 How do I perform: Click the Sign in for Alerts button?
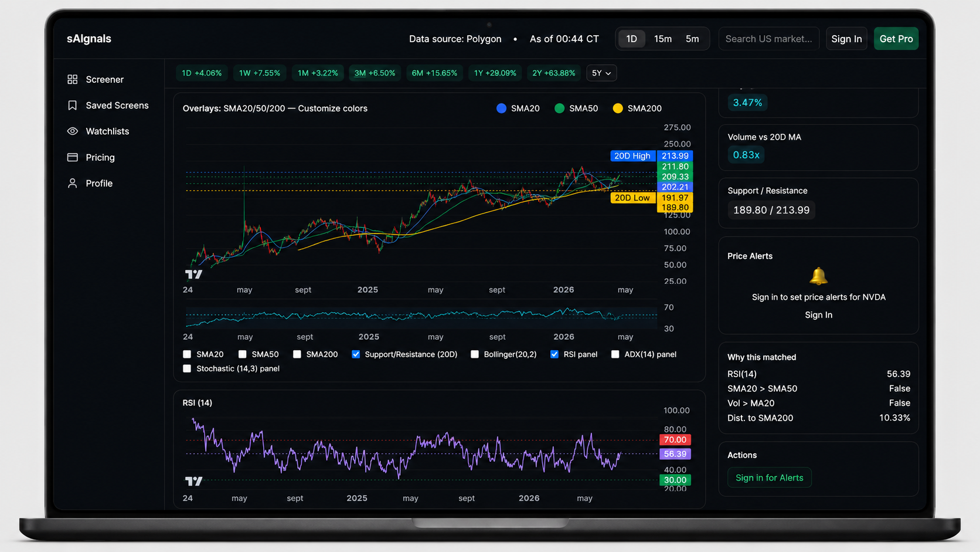click(770, 478)
